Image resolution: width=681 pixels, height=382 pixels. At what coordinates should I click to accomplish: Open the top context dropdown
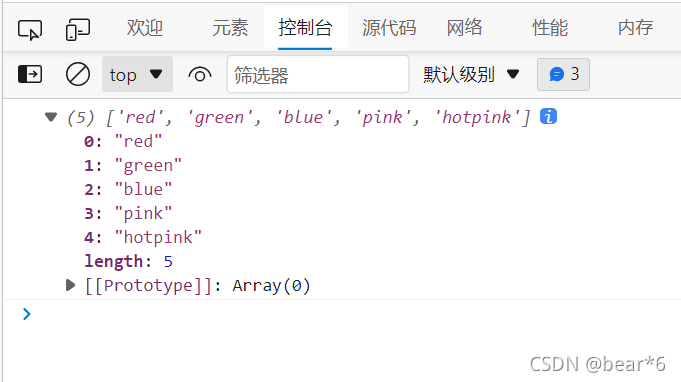[137, 74]
